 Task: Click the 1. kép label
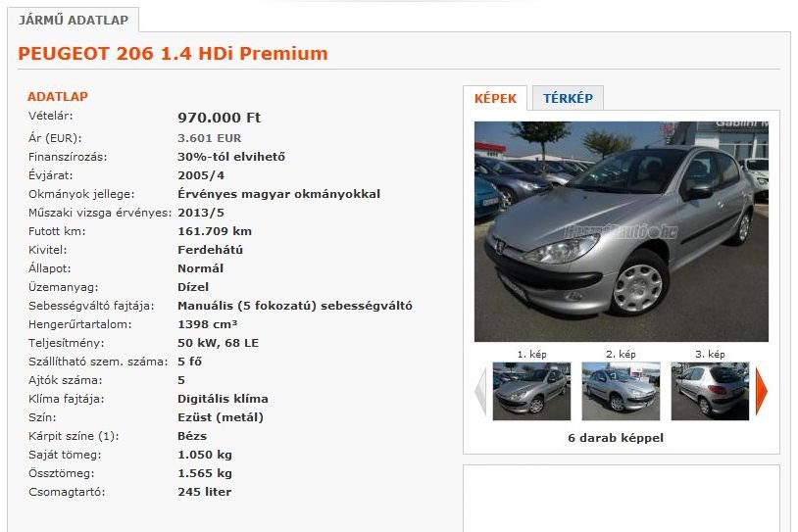(531, 355)
